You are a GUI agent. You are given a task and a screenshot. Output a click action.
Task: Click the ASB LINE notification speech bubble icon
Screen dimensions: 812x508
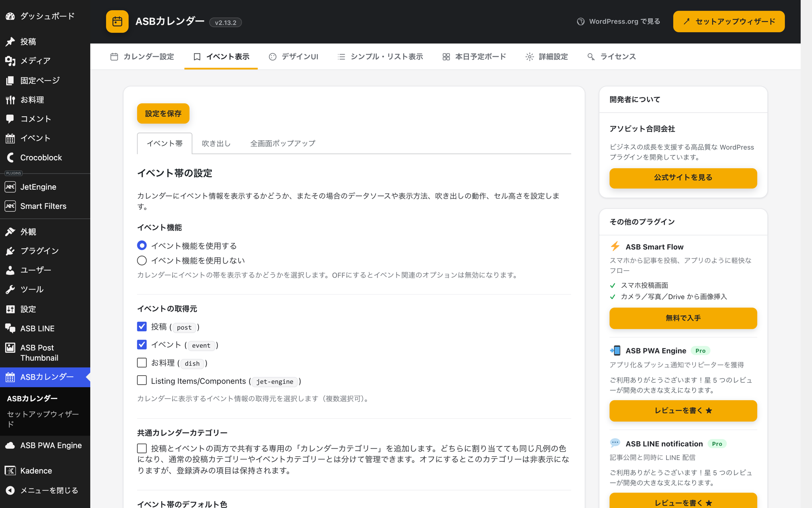pyautogui.click(x=615, y=443)
